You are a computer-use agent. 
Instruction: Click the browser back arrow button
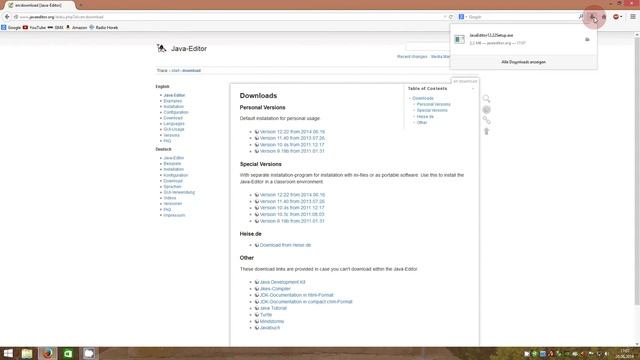(7, 17)
